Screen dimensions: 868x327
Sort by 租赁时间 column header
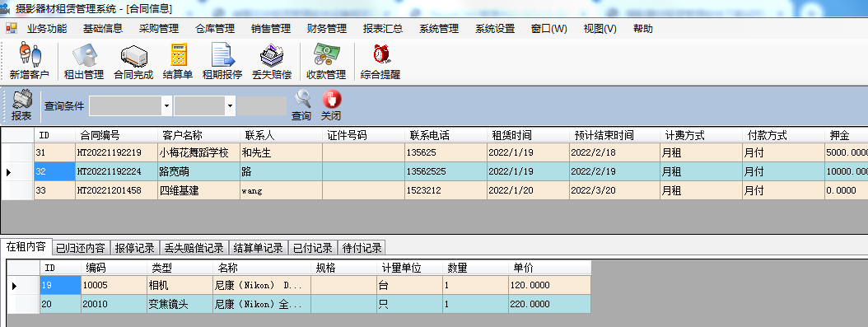pyautogui.click(x=528, y=135)
